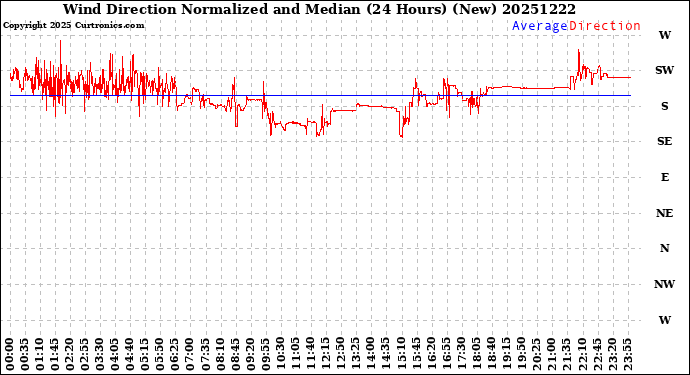Screen dimensions: 690x375
Task: Click the red Direction legend label
Action: [x=605, y=26]
